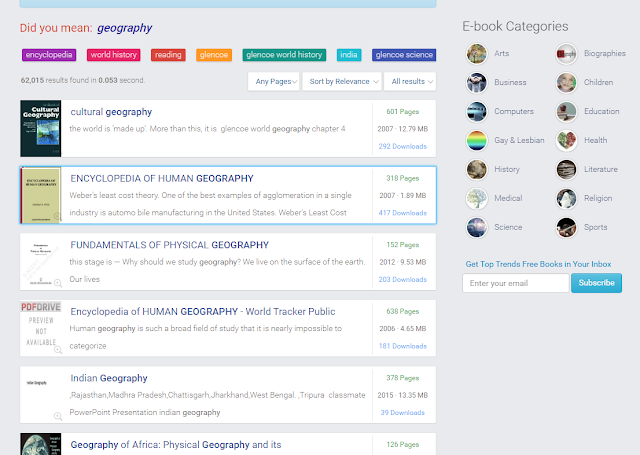Screen dimensions: 640x455
Task: Open the All results dropdown
Action: 410,82
